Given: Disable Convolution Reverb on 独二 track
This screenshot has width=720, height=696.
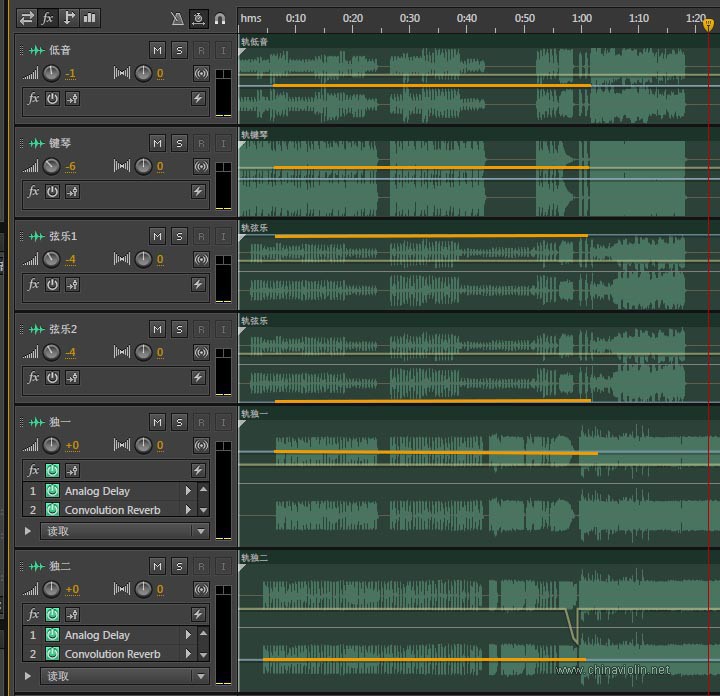Looking at the screenshot, I should [52, 654].
